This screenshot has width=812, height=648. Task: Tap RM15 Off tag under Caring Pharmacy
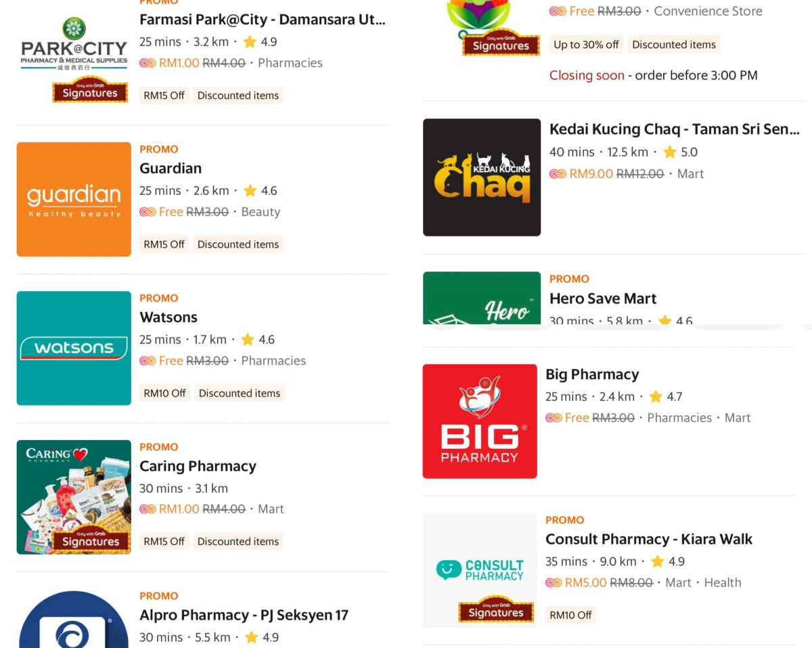click(x=164, y=542)
